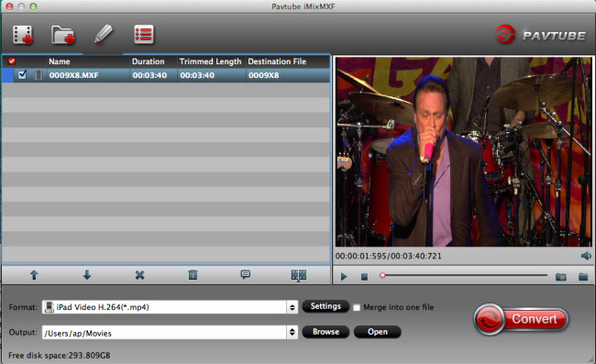596x364 pixels.
Task: Click the Pavtube logo
Action: pyautogui.click(x=540, y=35)
